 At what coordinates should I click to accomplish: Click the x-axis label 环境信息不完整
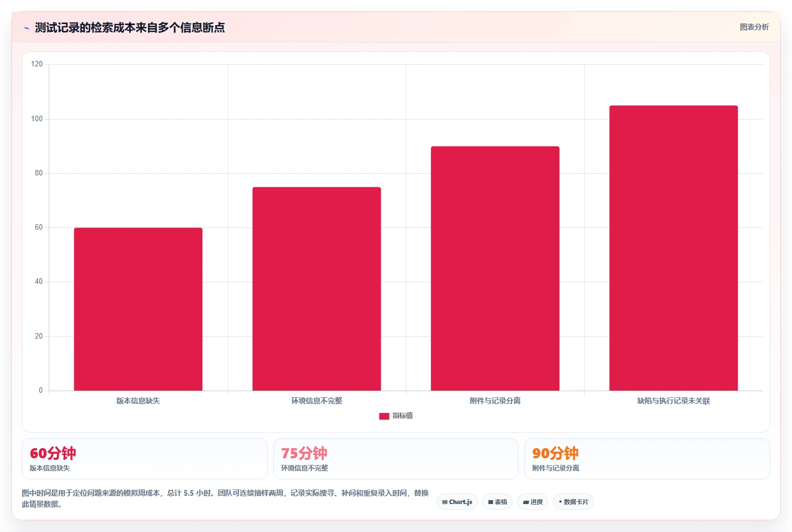pyautogui.click(x=316, y=401)
